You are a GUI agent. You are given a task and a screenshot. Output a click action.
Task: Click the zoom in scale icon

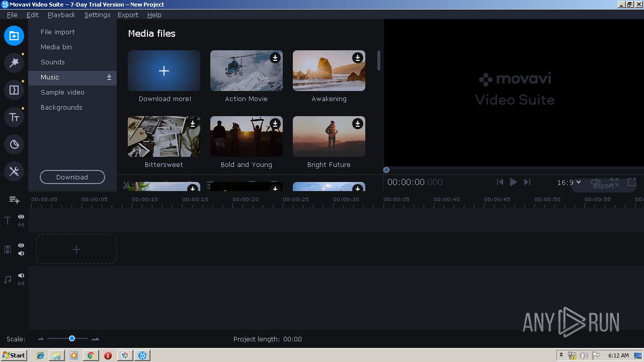(96, 339)
